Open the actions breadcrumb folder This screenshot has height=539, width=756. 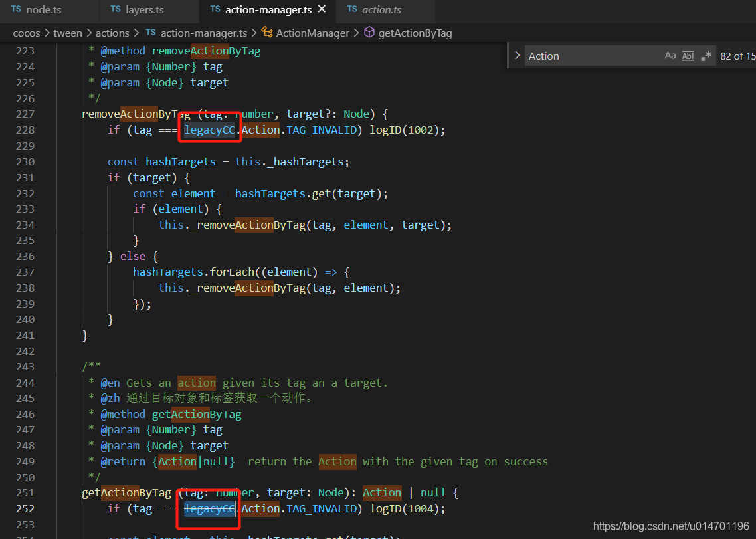pyautogui.click(x=112, y=33)
